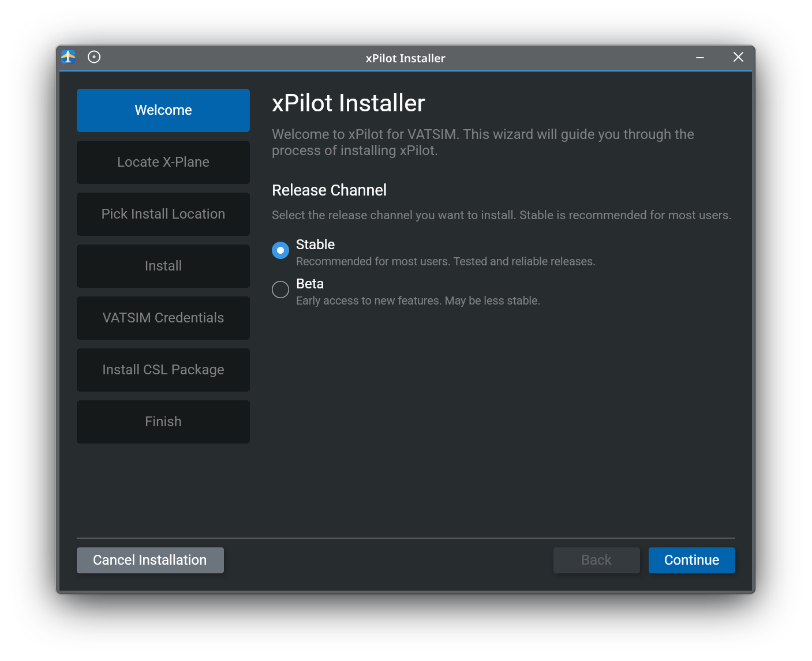The image size is (812, 661).
Task: Select the Stable release channel
Action: click(x=280, y=250)
